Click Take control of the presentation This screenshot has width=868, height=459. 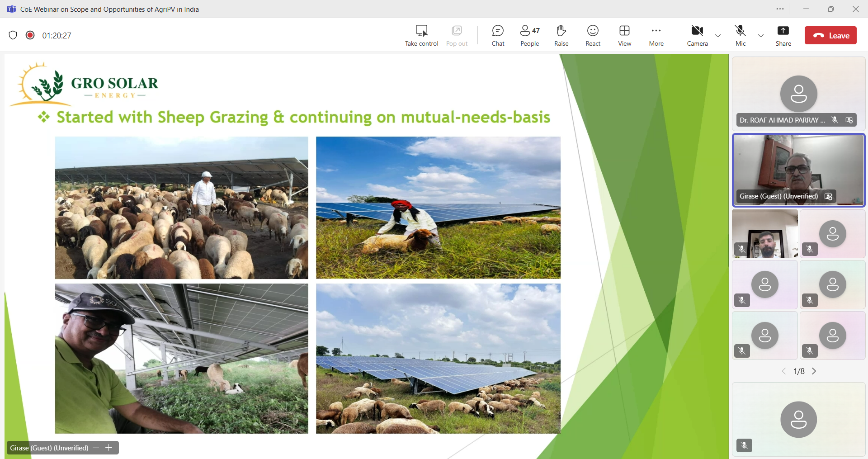(421, 35)
